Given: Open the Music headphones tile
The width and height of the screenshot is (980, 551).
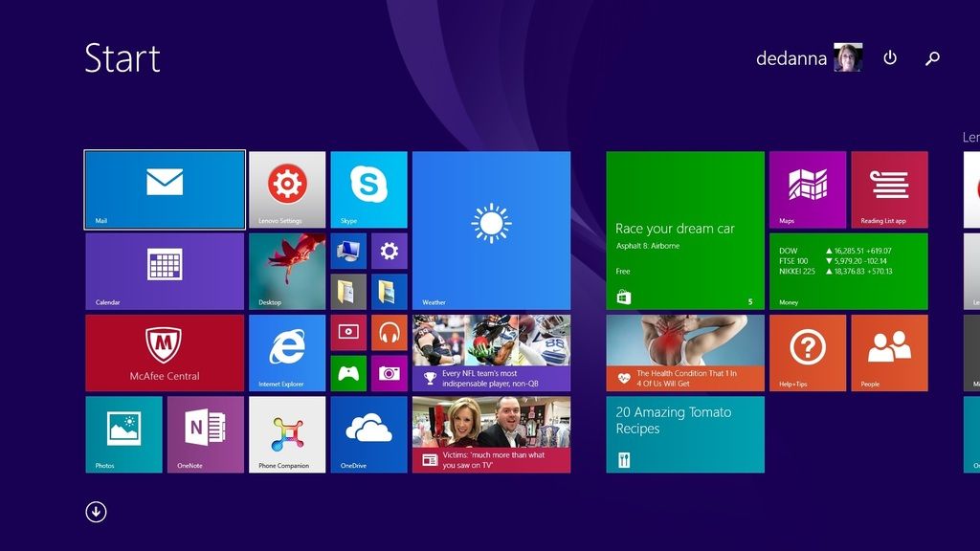Looking at the screenshot, I should tap(390, 333).
